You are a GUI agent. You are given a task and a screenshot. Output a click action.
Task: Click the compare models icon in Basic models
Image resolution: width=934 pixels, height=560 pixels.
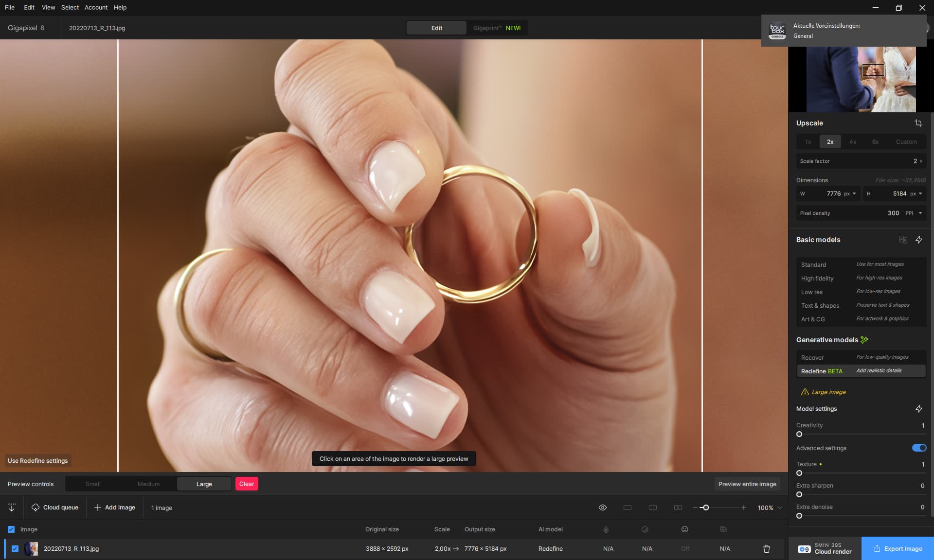point(903,240)
